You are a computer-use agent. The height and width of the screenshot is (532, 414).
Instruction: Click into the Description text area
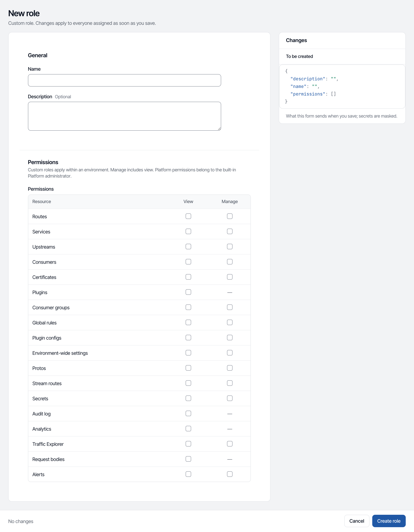point(124,116)
